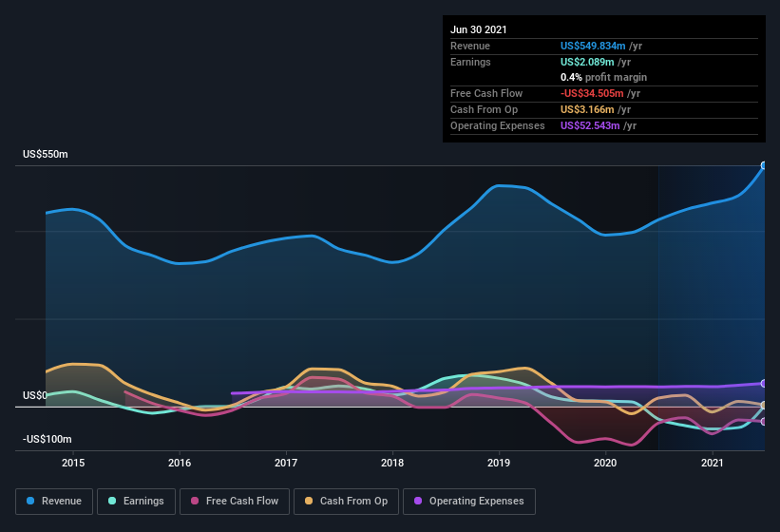Click the US$3.166m cash from op value
Image resolution: width=780 pixels, height=532 pixels.
[x=587, y=109]
